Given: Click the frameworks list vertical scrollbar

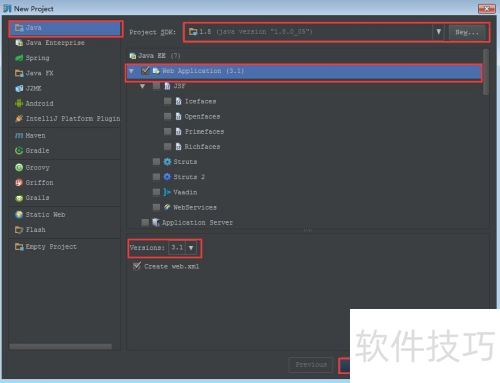Looking at the screenshot, I should [x=486, y=72].
